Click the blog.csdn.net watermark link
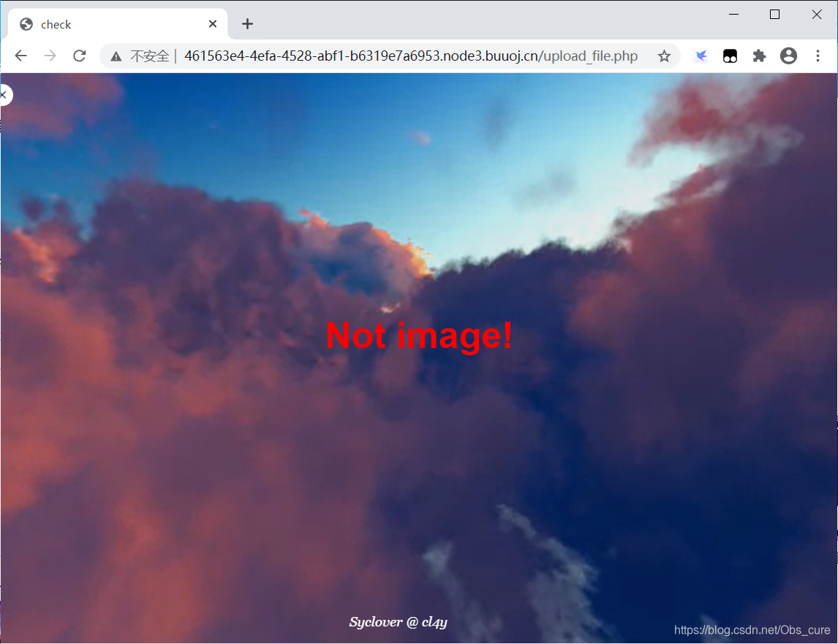The width and height of the screenshot is (838, 644). (752, 630)
